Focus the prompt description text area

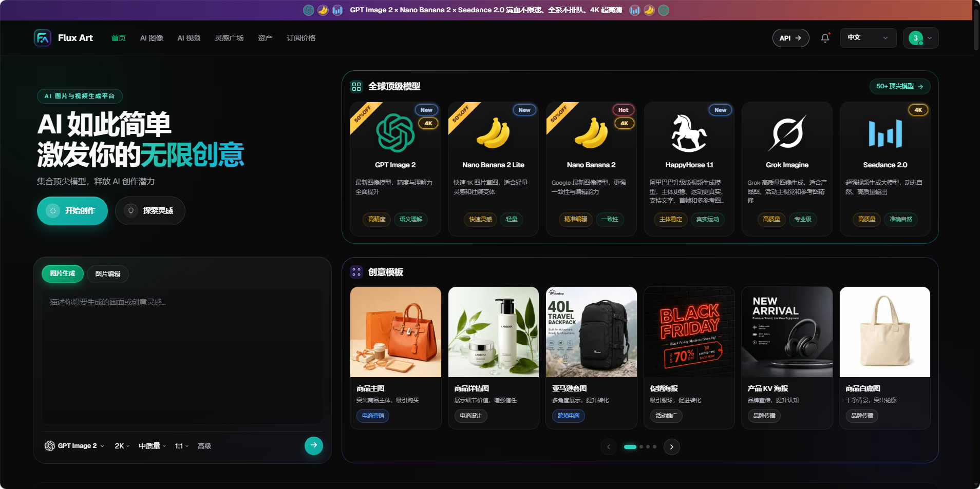[x=182, y=357]
